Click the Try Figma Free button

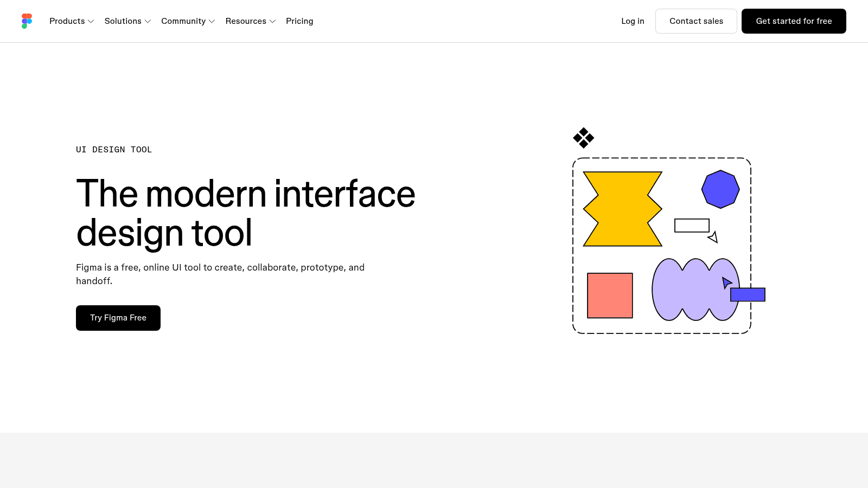pyautogui.click(x=118, y=318)
